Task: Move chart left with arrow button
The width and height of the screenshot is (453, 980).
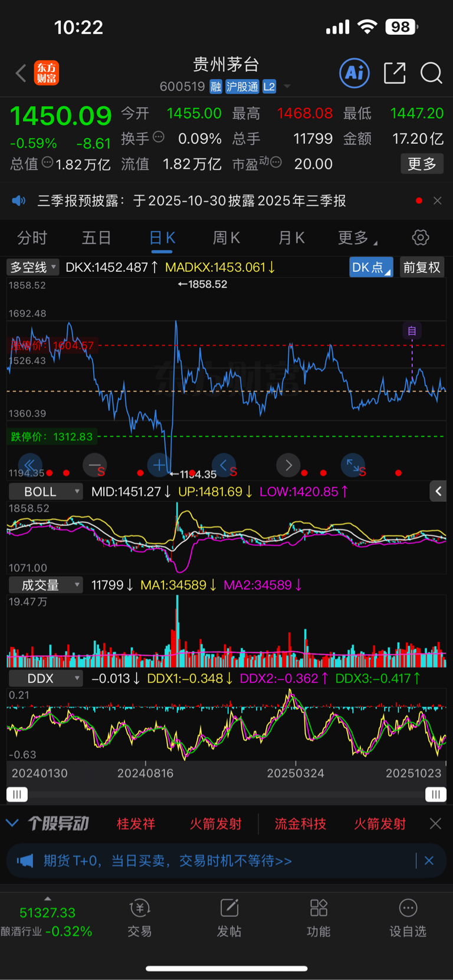Action: [224, 465]
